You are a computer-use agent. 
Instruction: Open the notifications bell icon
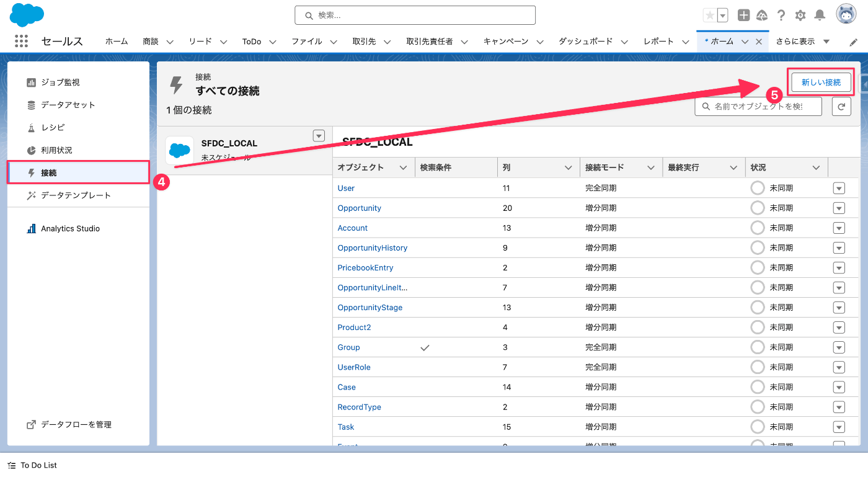pos(820,16)
